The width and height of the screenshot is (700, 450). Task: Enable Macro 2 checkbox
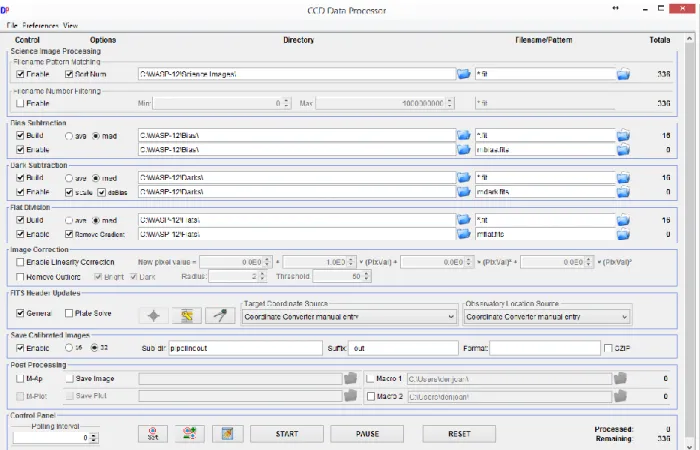370,396
